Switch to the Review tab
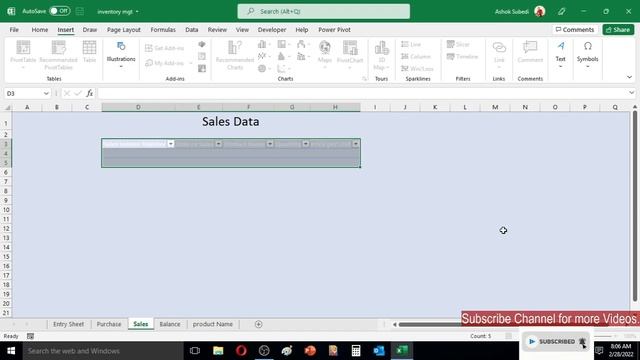 [x=217, y=30]
